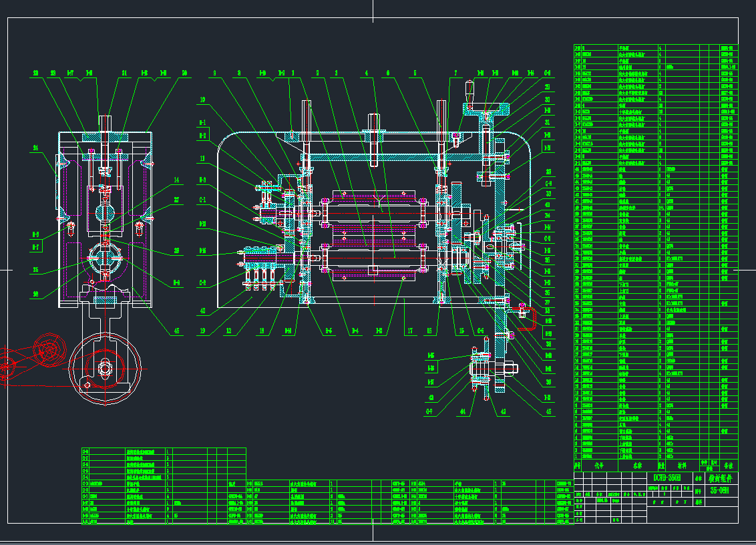The width and height of the screenshot is (756, 545).
Task: Click callout "14" beside side view
Action: click(x=176, y=180)
